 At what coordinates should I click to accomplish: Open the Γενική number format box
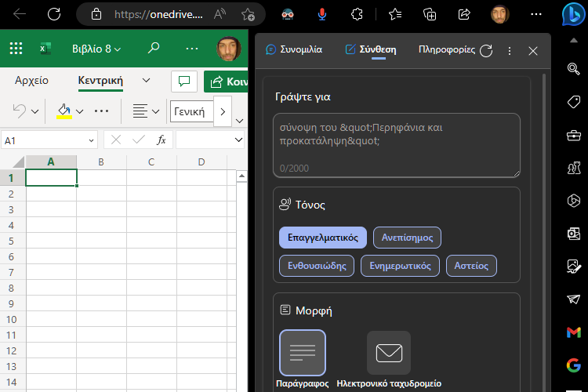pyautogui.click(x=191, y=111)
